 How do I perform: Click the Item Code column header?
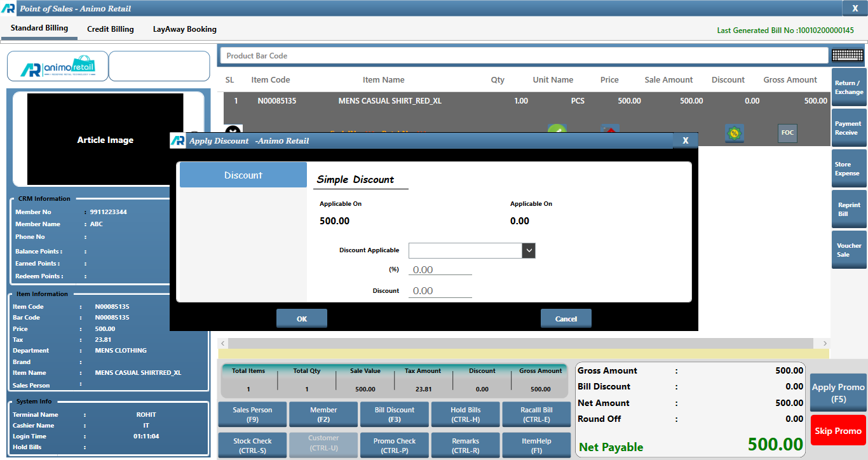click(271, 80)
